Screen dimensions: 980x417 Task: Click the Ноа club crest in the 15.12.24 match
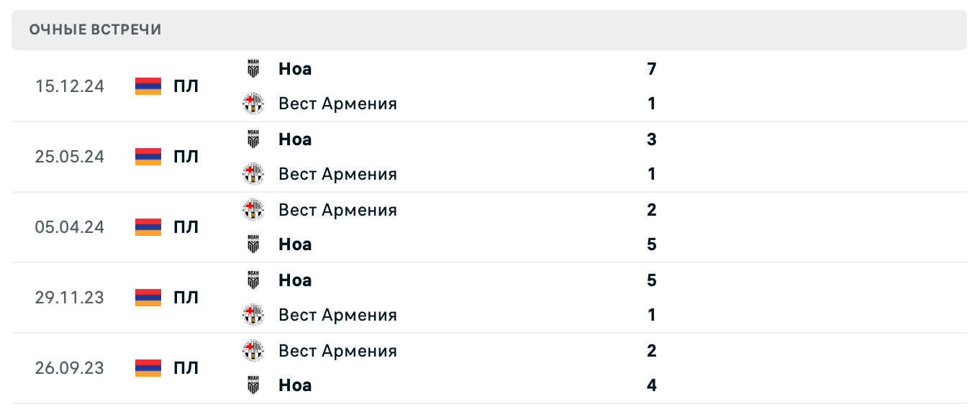253,68
